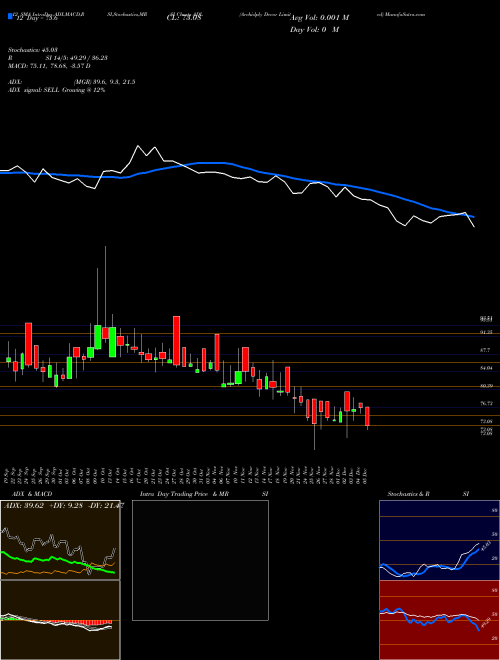Click the tall red candlestick with the highest top
The height and width of the screenshot is (660, 500).
[x=177, y=341]
